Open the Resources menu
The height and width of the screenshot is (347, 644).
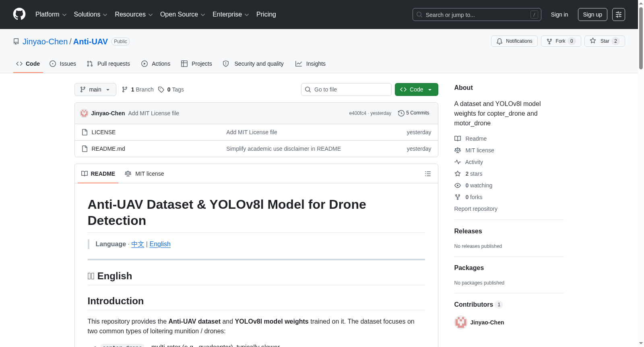(x=134, y=15)
